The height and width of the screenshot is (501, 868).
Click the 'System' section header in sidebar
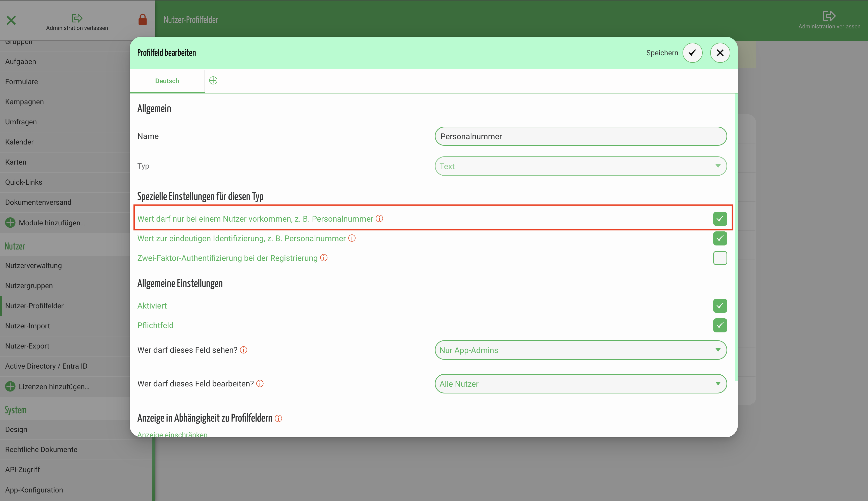click(x=16, y=410)
